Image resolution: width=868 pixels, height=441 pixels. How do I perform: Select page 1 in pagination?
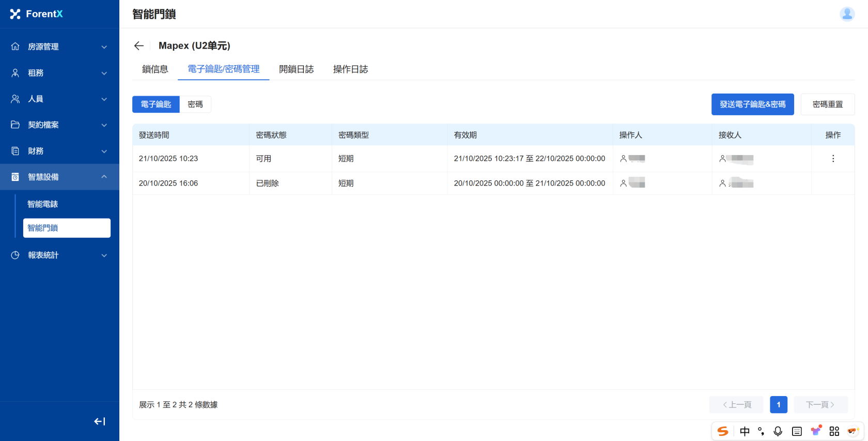778,405
